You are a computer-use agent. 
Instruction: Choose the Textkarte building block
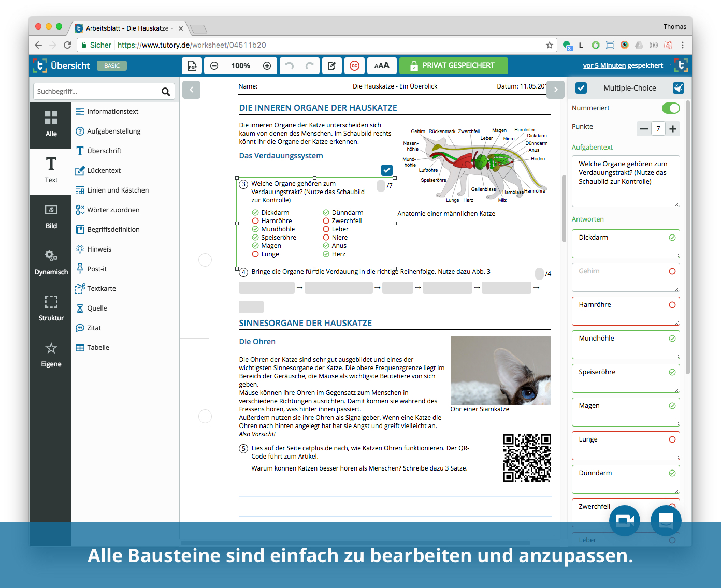[96, 288]
